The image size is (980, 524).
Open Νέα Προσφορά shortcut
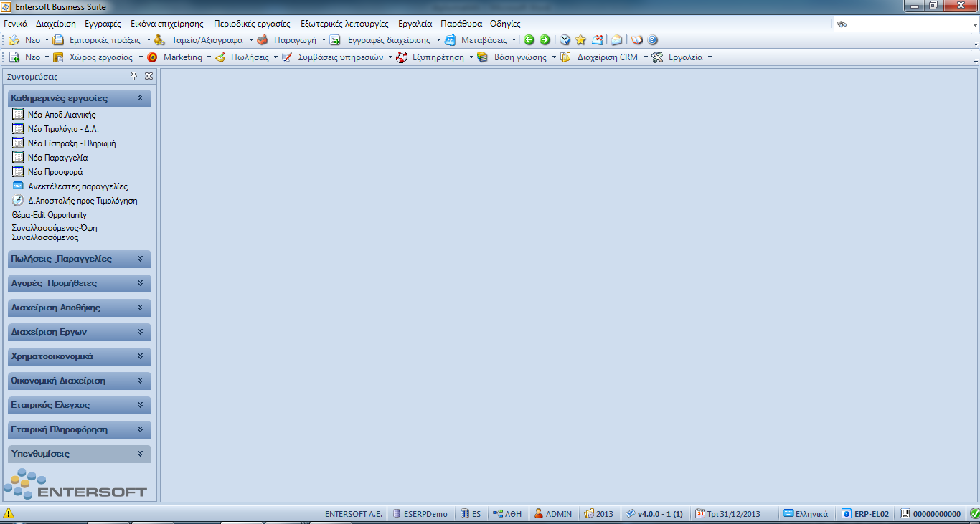pos(47,172)
